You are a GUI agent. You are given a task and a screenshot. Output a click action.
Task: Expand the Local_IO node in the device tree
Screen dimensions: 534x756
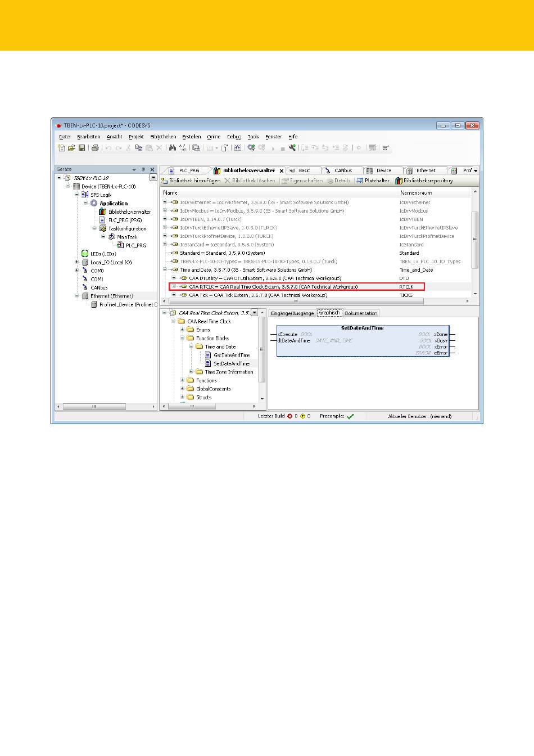(x=77, y=262)
